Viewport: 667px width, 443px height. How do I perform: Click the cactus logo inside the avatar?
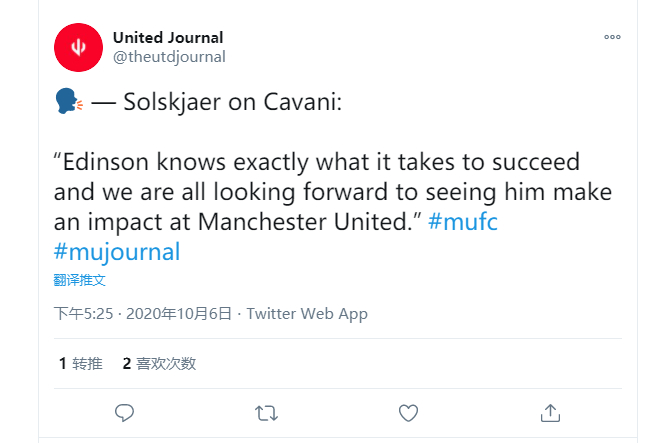(78, 47)
